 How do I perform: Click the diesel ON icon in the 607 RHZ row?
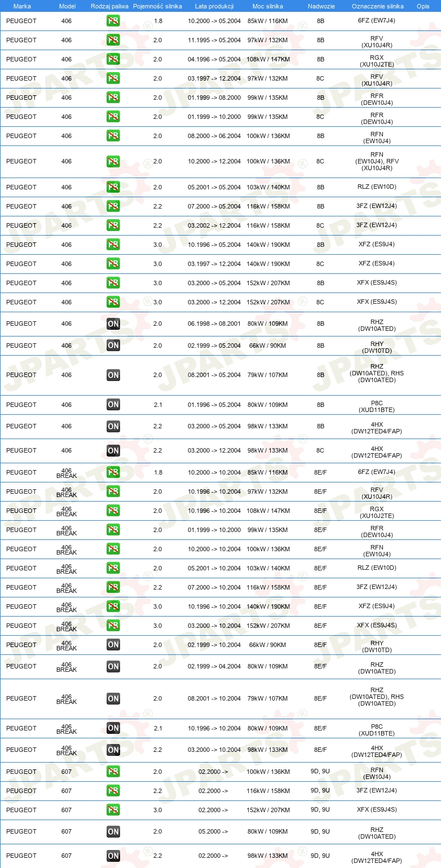coord(113,831)
